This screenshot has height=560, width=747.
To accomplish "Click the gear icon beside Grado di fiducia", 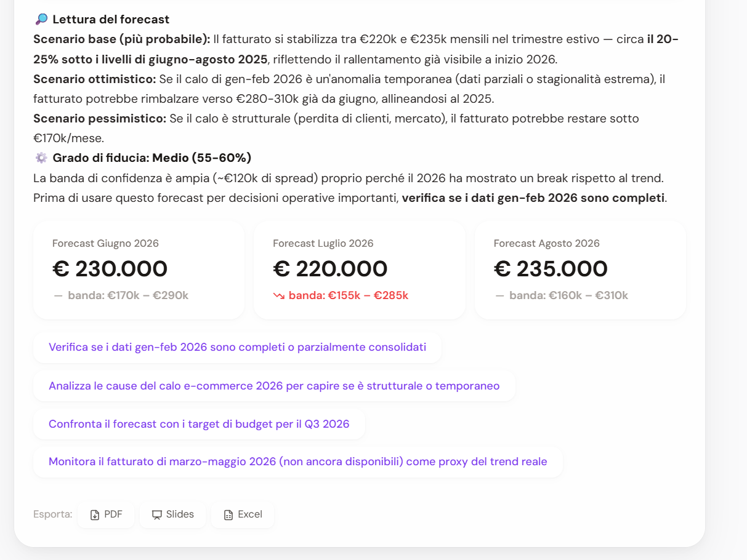I will (x=41, y=158).
